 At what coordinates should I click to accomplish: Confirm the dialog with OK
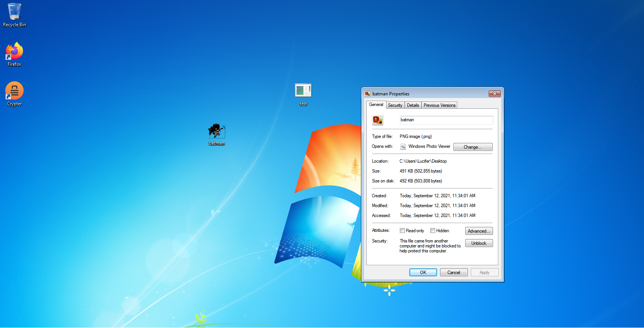click(423, 273)
